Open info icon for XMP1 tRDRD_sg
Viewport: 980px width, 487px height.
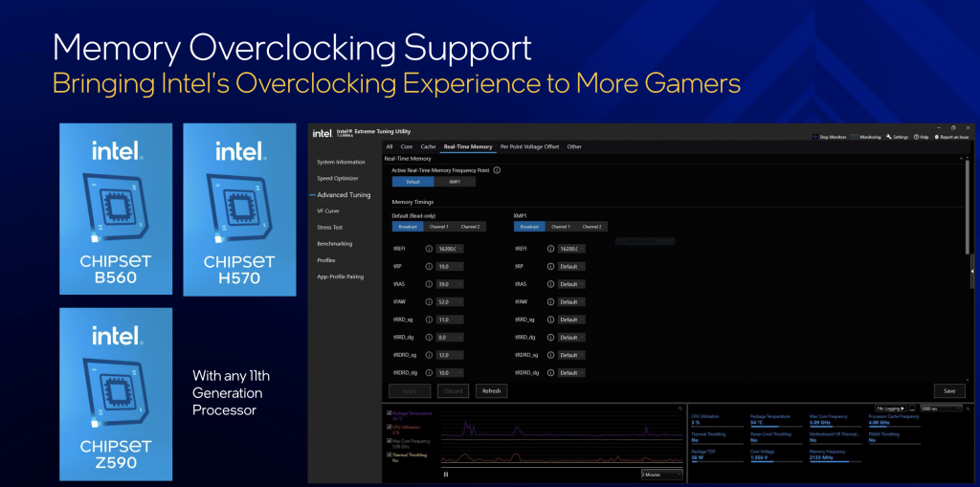coord(550,355)
